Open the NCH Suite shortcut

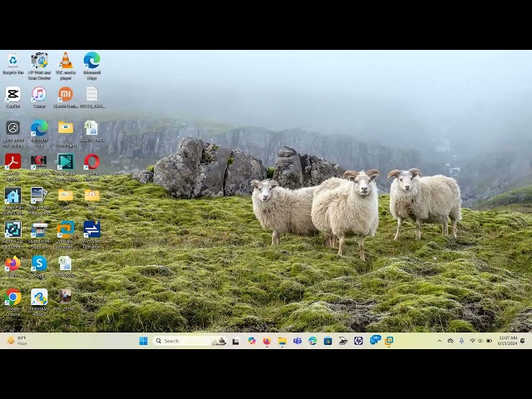pyautogui.click(x=39, y=161)
